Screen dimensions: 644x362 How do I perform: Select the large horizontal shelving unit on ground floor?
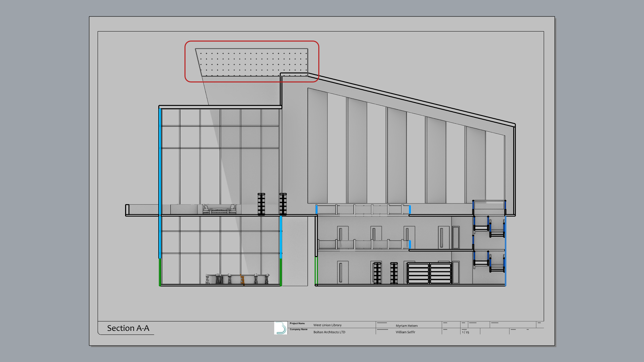pos(429,273)
